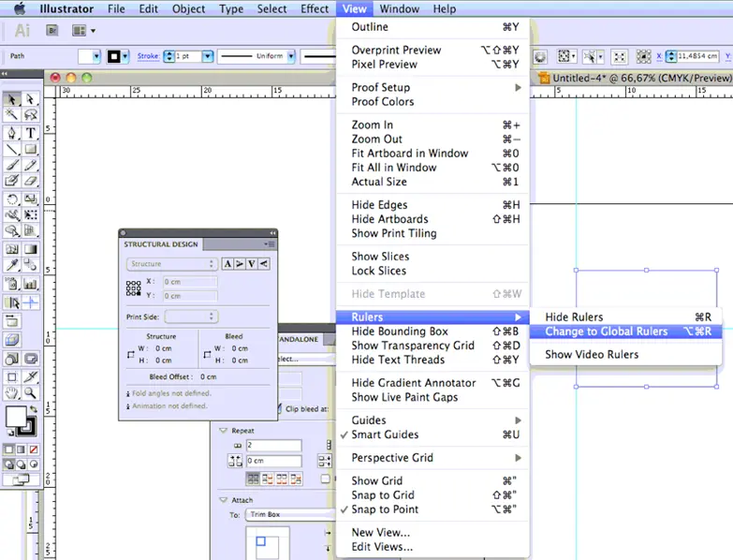Choose Change to Global Rulers

625,332
